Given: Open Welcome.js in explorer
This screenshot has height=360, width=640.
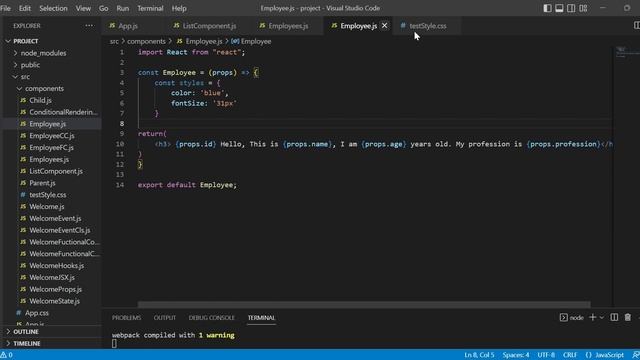Looking at the screenshot, I should click(47, 207).
